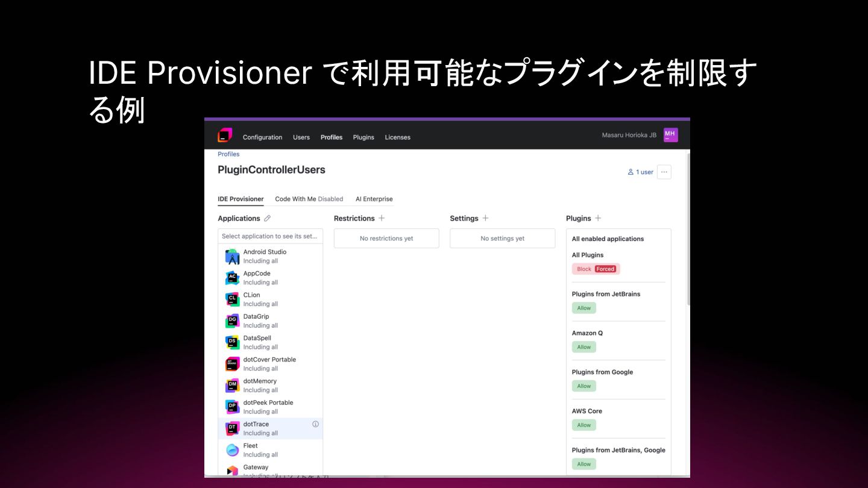Screen dimensions: 868x488
Task: Click the dotPeek Portable app icon
Action: click(232, 407)
